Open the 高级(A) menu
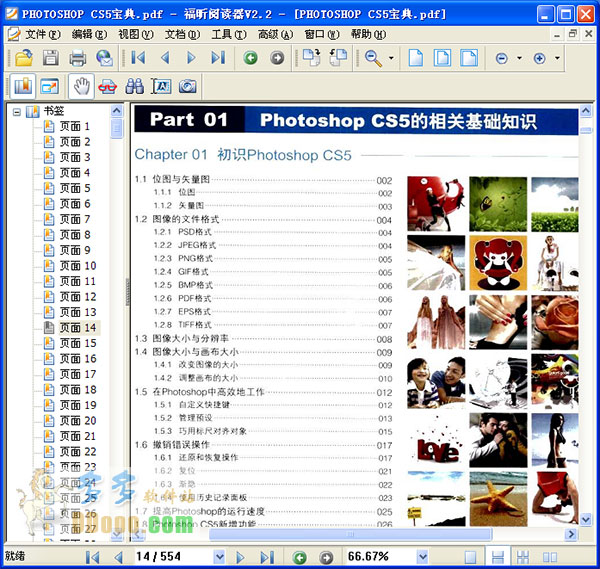Image resolution: width=600 pixels, height=569 pixels. point(275,34)
